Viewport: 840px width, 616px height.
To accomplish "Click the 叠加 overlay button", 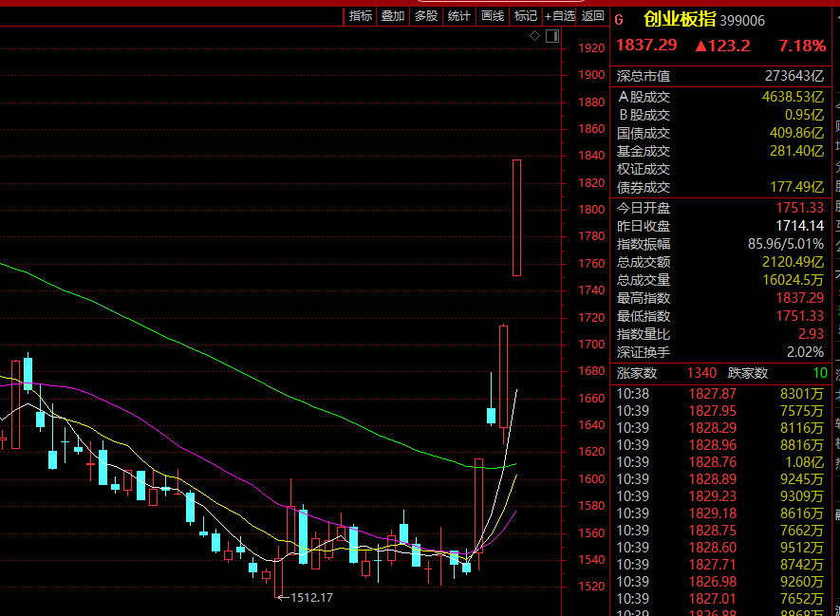I will click(x=393, y=16).
